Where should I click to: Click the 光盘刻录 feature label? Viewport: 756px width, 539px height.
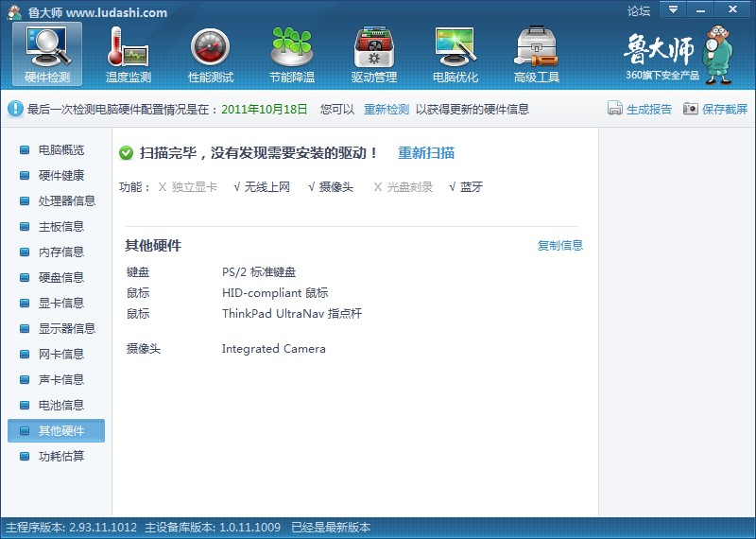[410, 186]
